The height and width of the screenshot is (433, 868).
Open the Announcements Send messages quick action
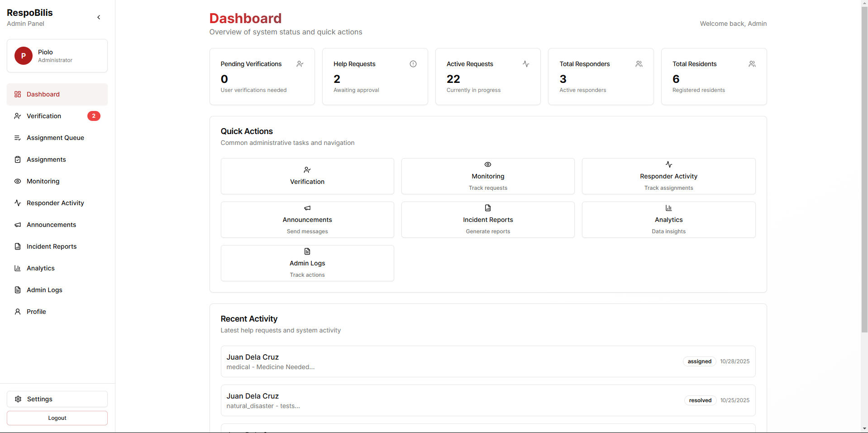[x=307, y=220]
